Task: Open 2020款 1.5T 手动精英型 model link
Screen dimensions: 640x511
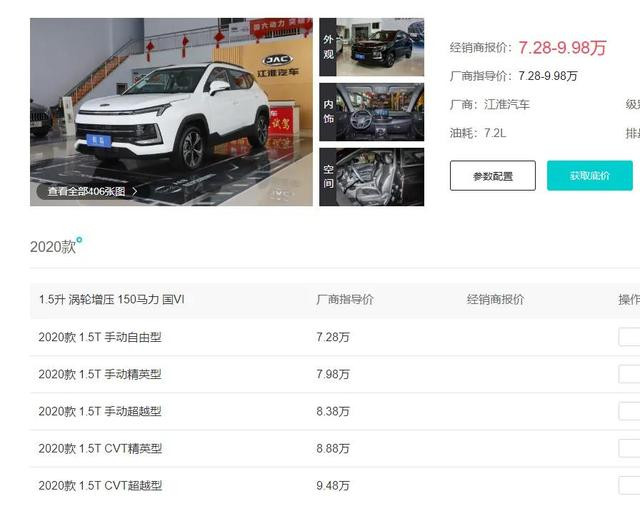Action: coord(100,375)
